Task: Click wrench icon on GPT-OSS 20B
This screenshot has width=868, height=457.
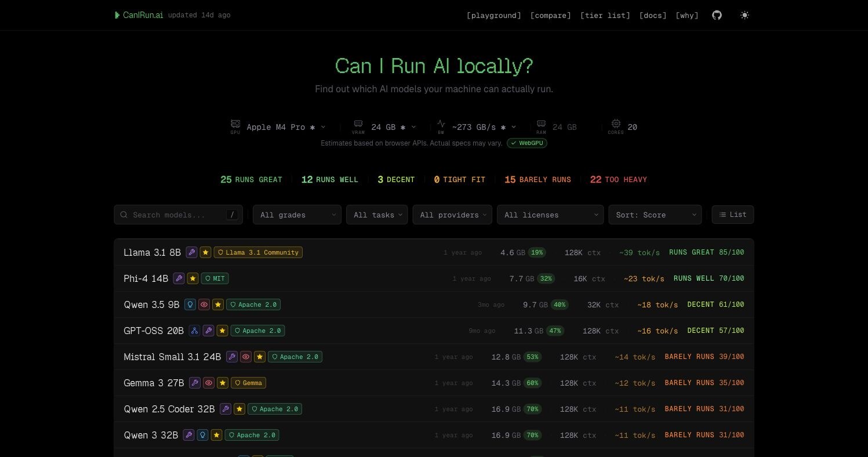Action: click(208, 331)
